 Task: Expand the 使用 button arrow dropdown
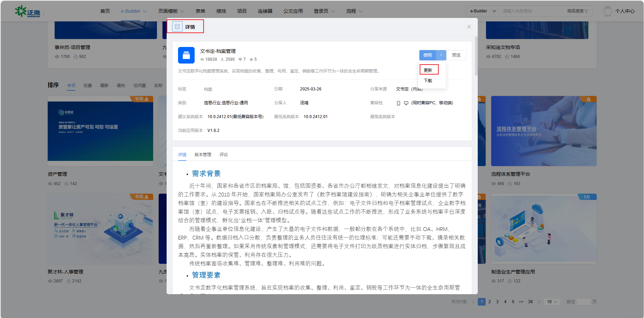[441, 55]
